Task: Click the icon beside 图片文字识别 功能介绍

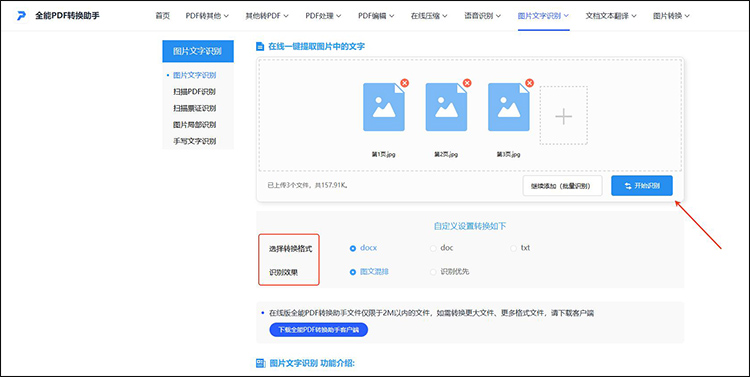Action: click(x=261, y=364)
